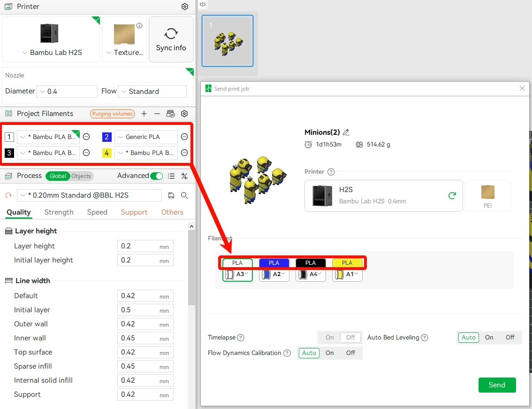Click the Outer wall line width field
Image resolution: width=532 pixels, height=409 pixels.
coord(145,324)
